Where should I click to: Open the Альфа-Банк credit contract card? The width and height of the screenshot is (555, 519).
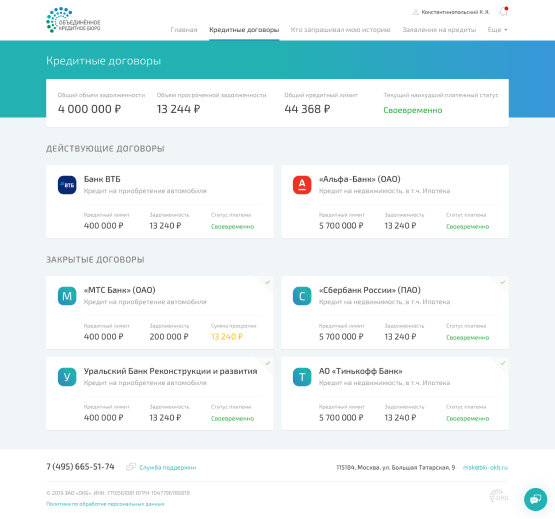point(395,201)
